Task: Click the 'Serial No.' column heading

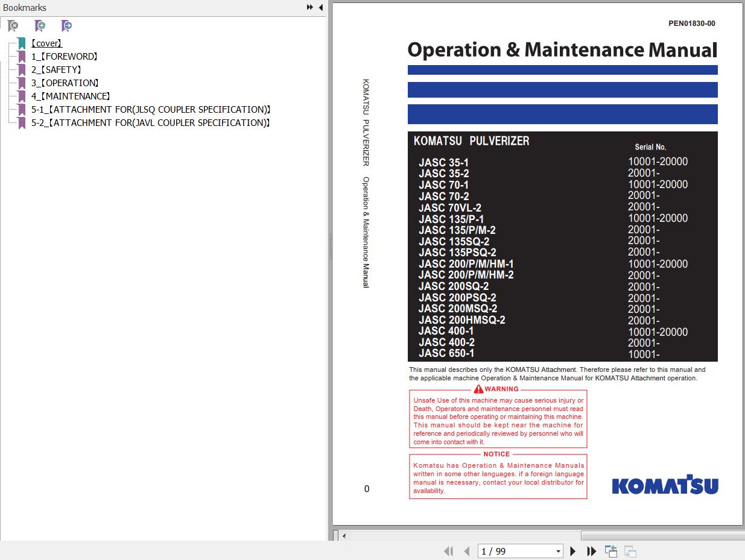Action: coord(650,147)
